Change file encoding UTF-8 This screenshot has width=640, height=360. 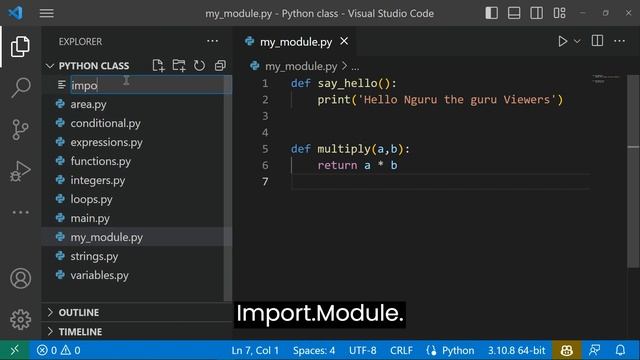pyautogui.click(x=362, y=350)
